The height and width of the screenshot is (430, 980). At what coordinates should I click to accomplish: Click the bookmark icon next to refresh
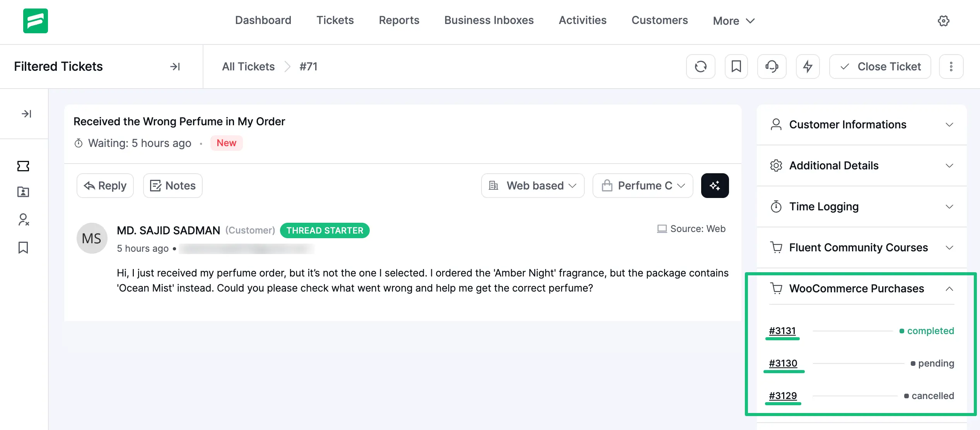click(x=736, y=66)
